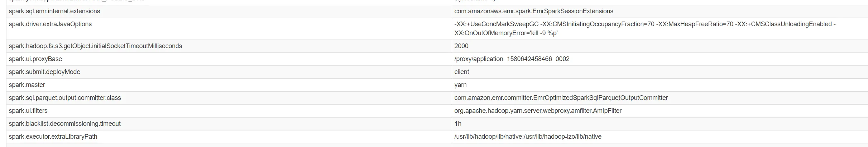Click the spark.submit.deployMode property name
The width and height of the screenshot is (868, 147).
[x=44, y=72]
